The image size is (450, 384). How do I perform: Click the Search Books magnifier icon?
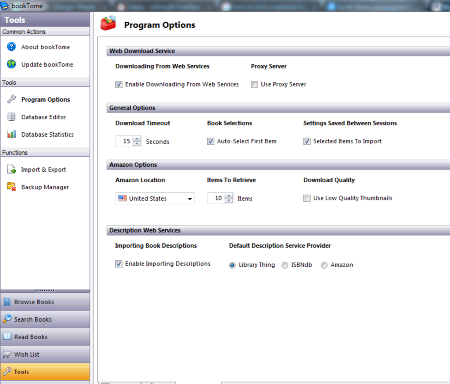[x=7, y=319]
